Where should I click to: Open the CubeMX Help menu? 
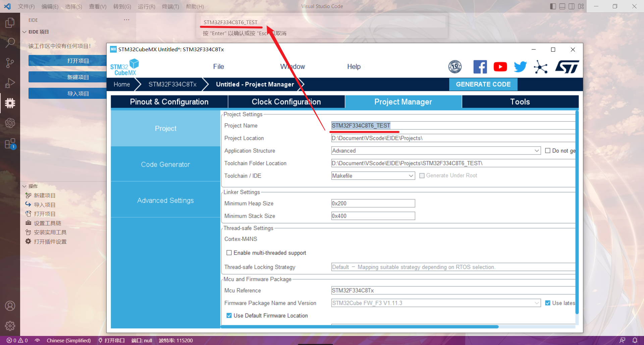354,67
